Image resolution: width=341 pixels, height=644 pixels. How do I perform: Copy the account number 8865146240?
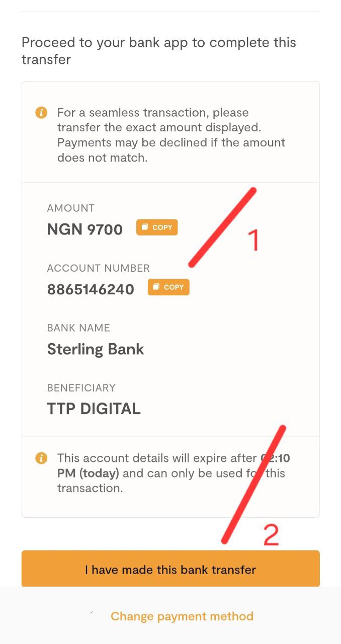coord(168,287)
